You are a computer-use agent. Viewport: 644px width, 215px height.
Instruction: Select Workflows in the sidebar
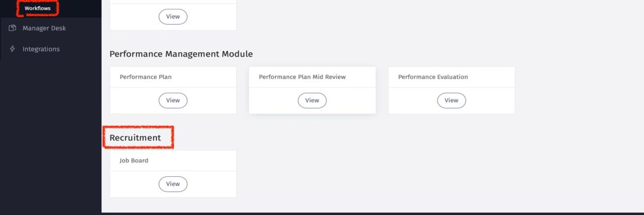click(38, 8)
